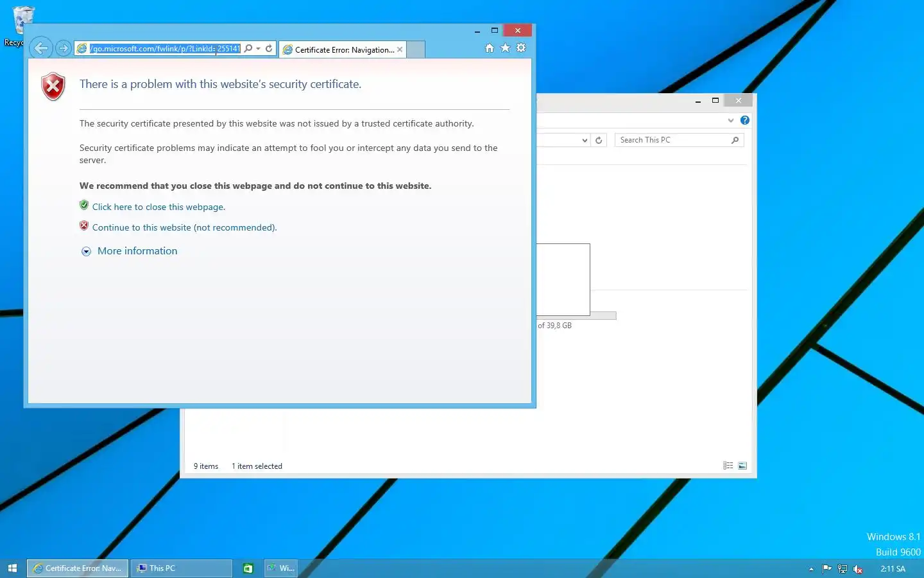The height and width of the screenshot is (578, 924).
Task: Open a new blank tab in Internet Explorer
Action: pos(416,49)
